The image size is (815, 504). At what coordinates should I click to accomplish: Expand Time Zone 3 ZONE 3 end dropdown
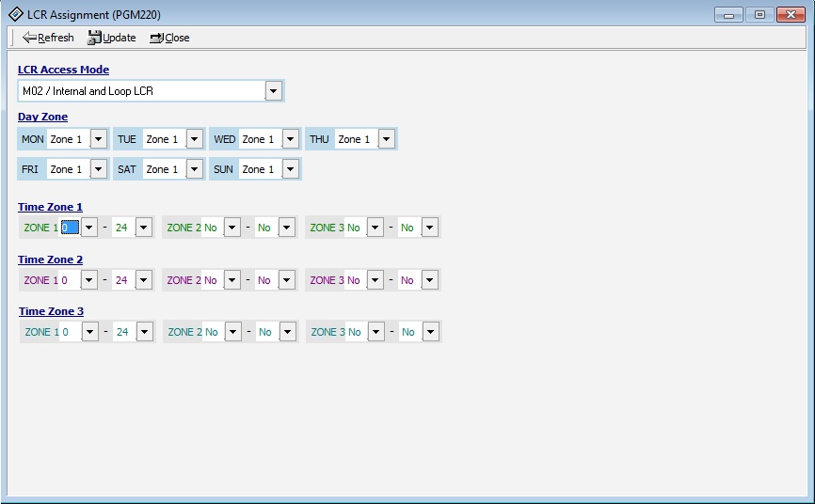tap(430, 332)
